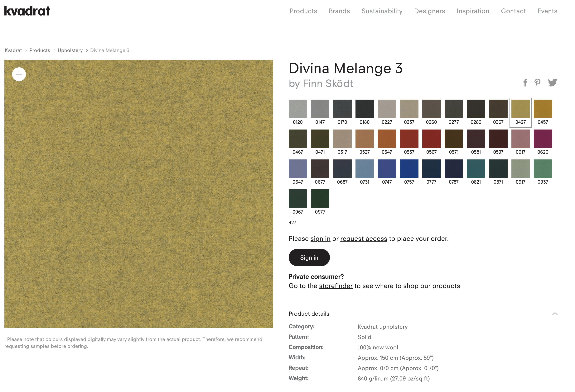Open the Sustainability menu
This screenshot has height=392, width=575.
click(x=382, y=11)
